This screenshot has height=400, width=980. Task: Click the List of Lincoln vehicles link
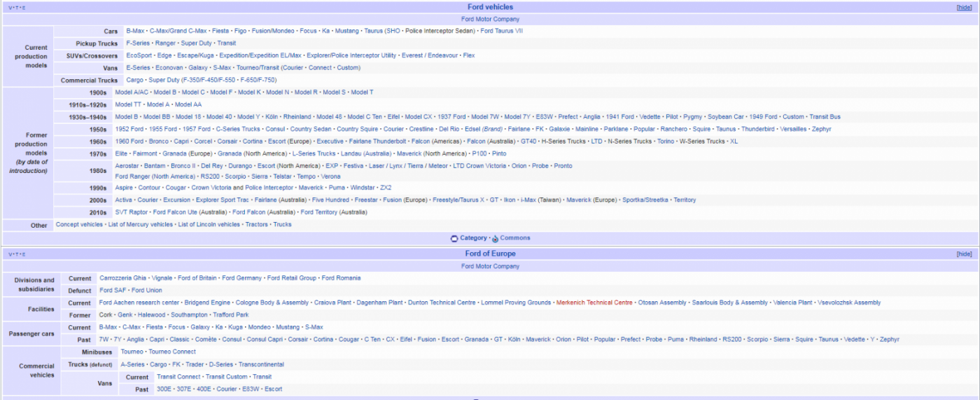coord(209,225)
